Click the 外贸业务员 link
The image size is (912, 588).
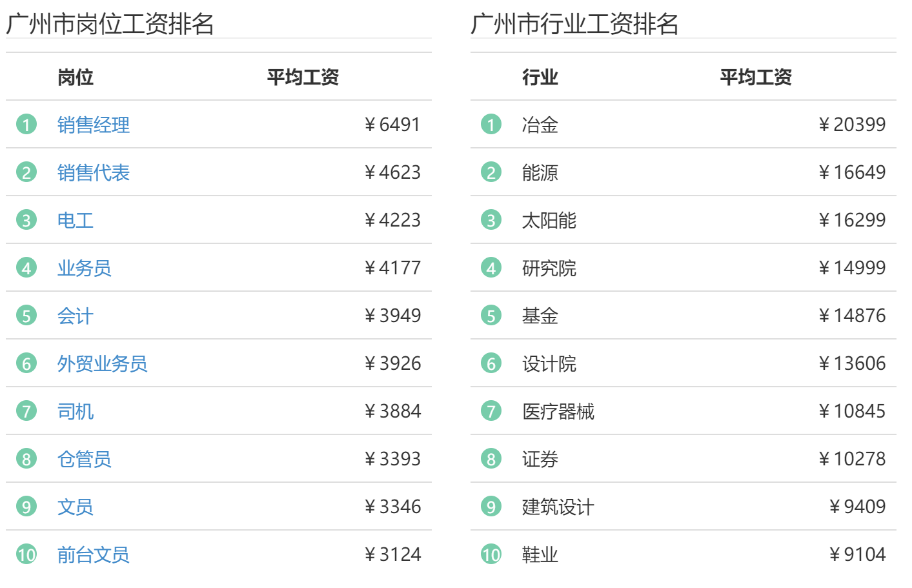pyautogui.click(x=102, y=363)
